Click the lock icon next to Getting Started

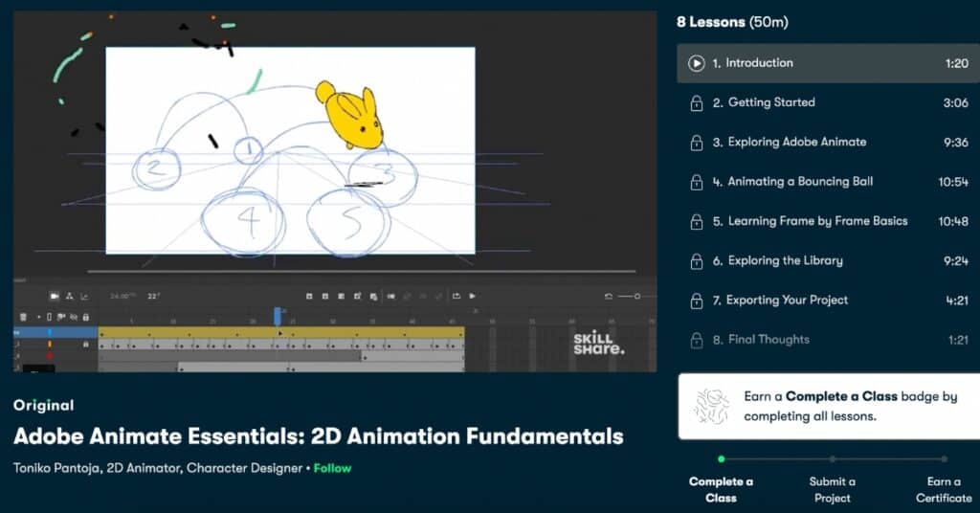point(697,103)
